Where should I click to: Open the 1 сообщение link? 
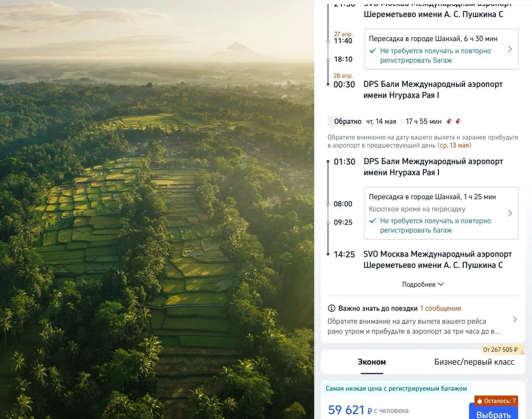(x=441, y=308)
